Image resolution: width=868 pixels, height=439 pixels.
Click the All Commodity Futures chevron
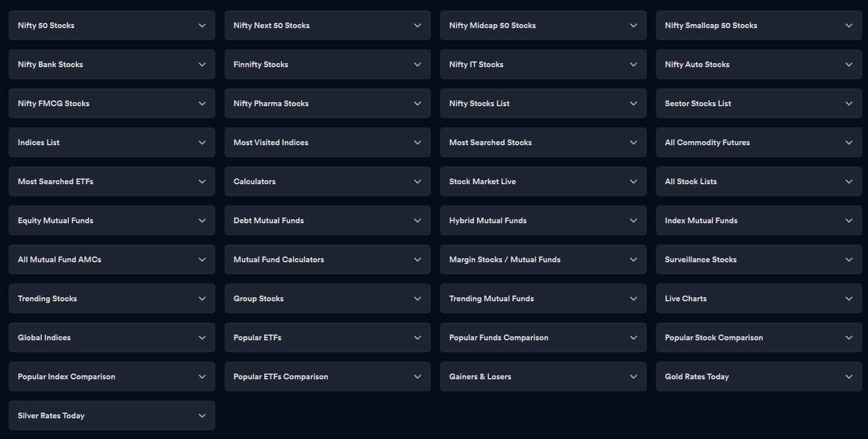pos(849,142)
